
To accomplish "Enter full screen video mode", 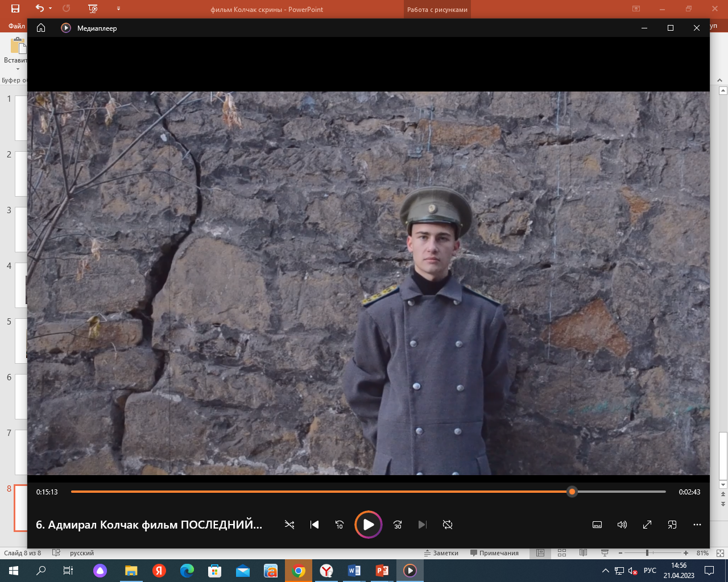I will coord(647,525).
